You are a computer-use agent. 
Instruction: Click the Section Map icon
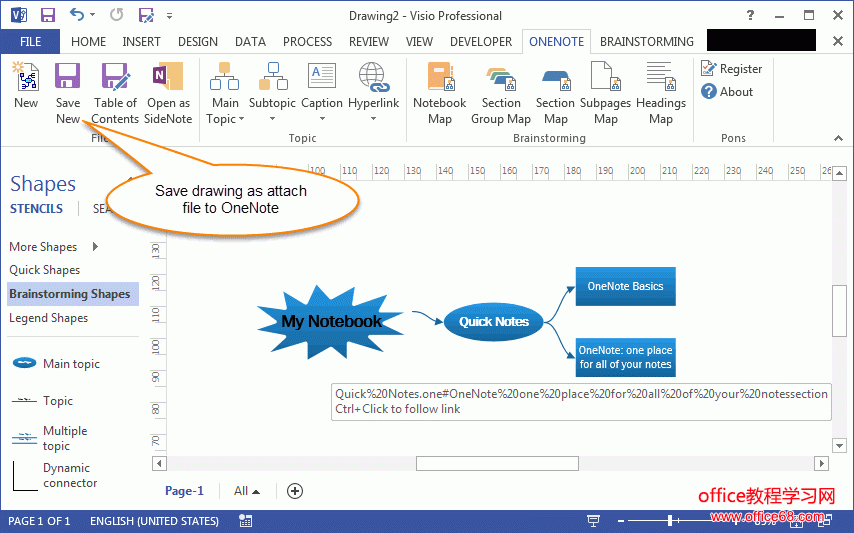point(555,78)
